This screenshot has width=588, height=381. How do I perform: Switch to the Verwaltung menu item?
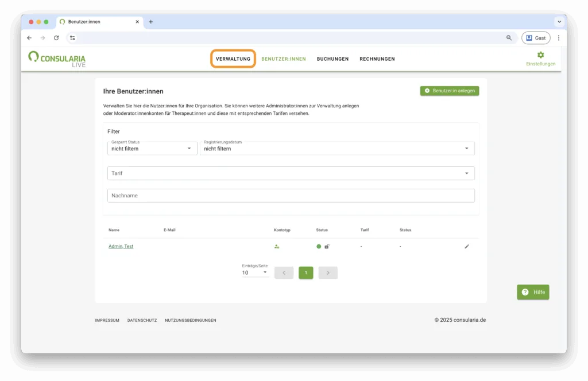[x=233, y=59]
